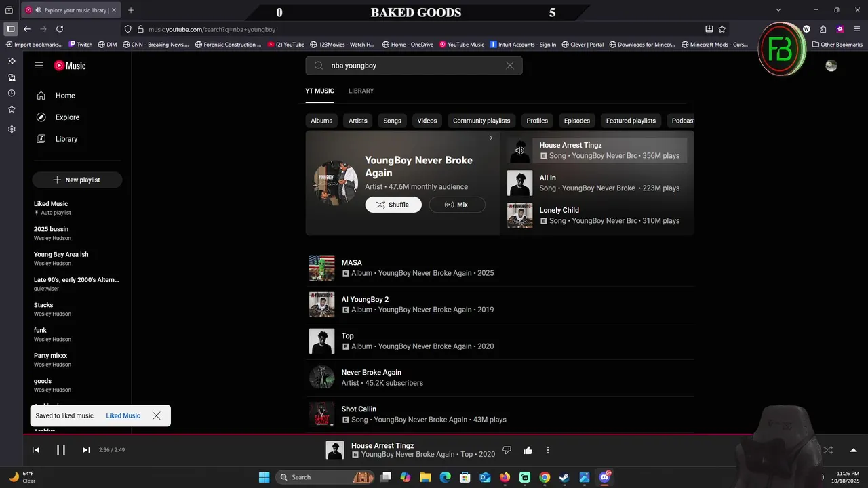Screen dimensions: 868x488
Task: Filter results by Community playlists
Action: pos(481,121)
